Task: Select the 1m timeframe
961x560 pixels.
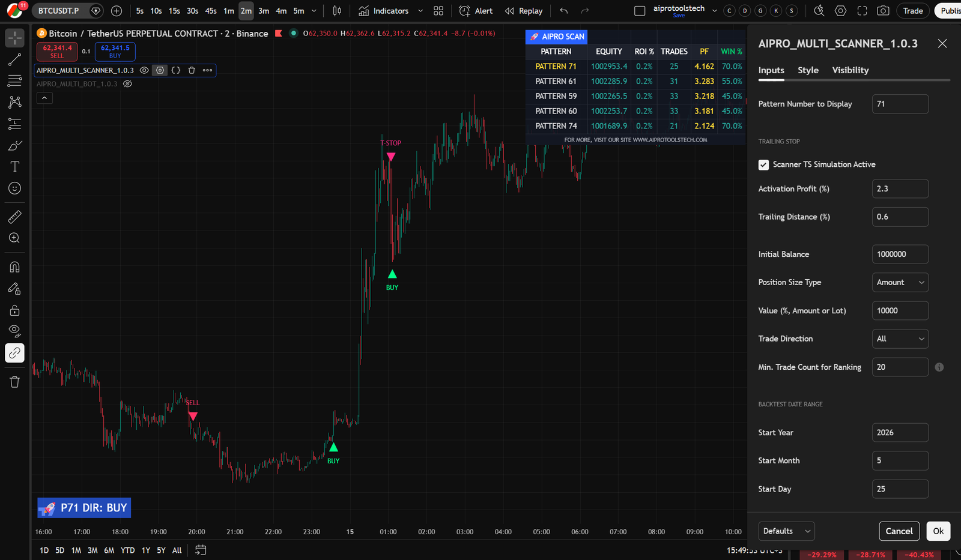Action: (228, 11)
